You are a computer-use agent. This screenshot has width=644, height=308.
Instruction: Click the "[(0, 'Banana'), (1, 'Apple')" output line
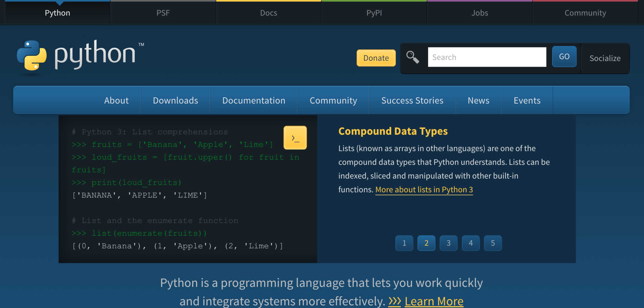pos(177,246)
